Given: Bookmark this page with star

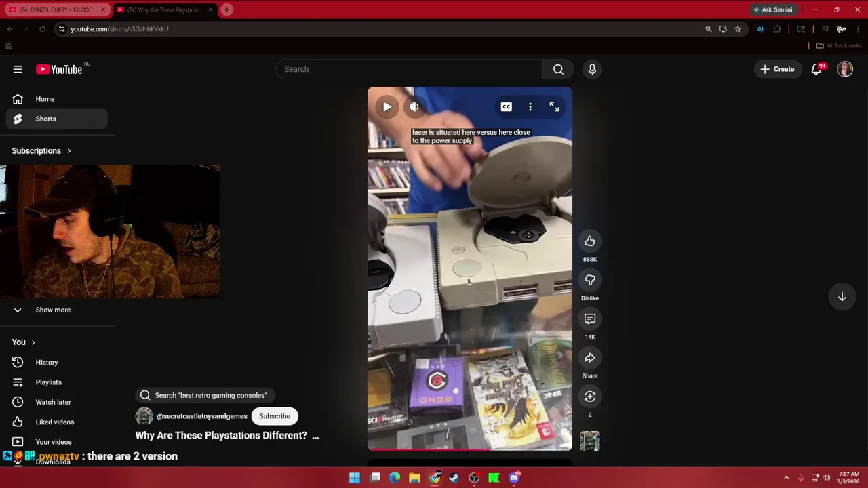Looking at the screenshot, I should [738, 29].
